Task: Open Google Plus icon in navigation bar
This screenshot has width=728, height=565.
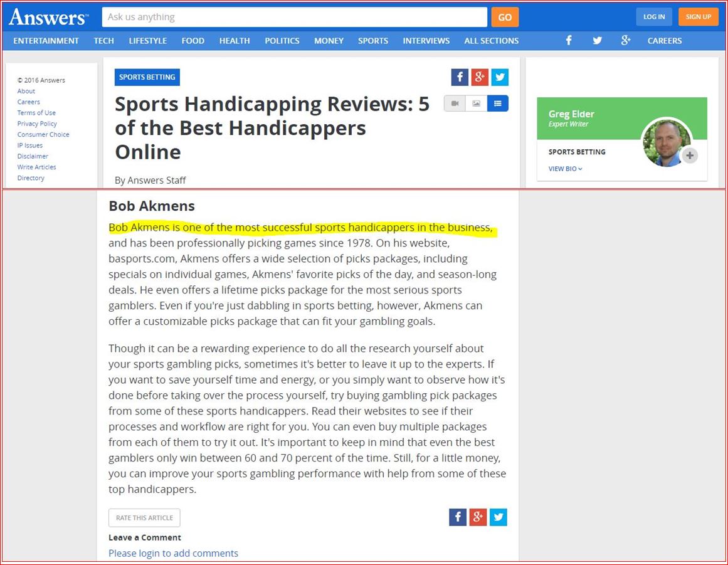Action: coord(626,40)
